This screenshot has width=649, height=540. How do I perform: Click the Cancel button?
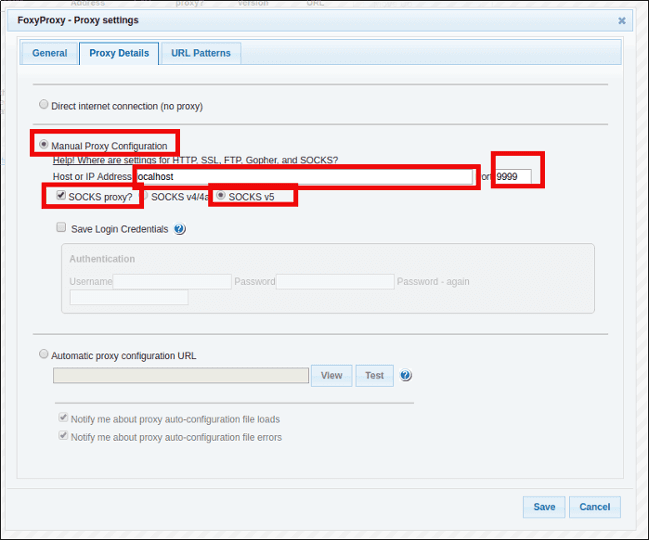pyautogui.click(x=594, y=507)
